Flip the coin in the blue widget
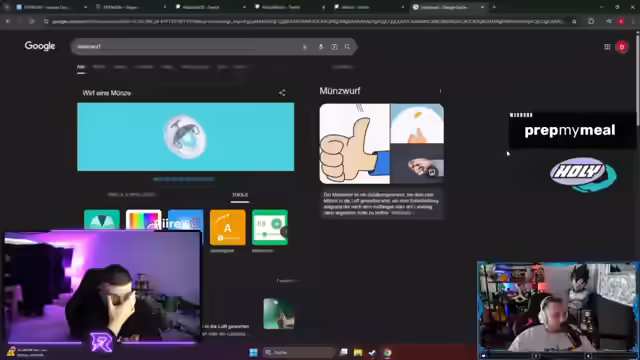 coord(185,137)
